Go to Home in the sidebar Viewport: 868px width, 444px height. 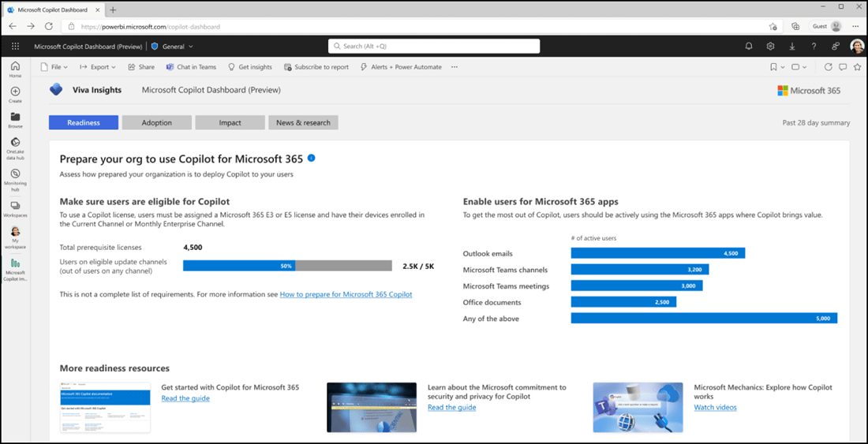(x=16, y=69)
